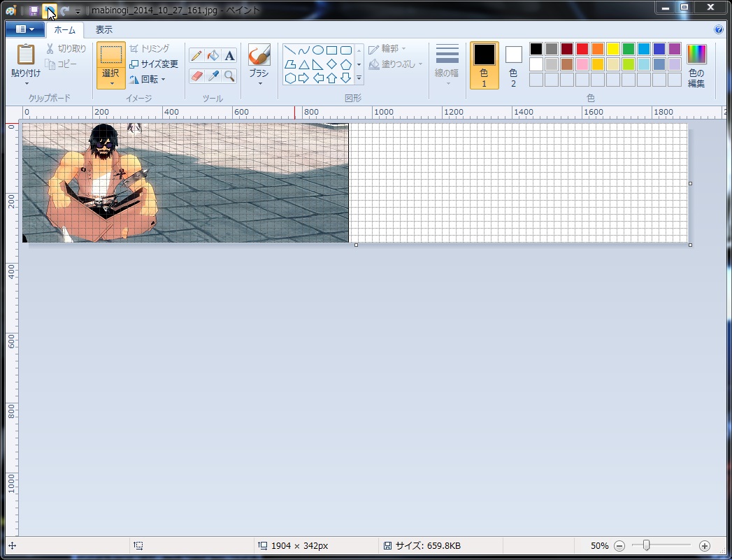Viewport: 732px width, 560px height.
Task: Select the Magnifier tool
Action: [x=229, y=76]
